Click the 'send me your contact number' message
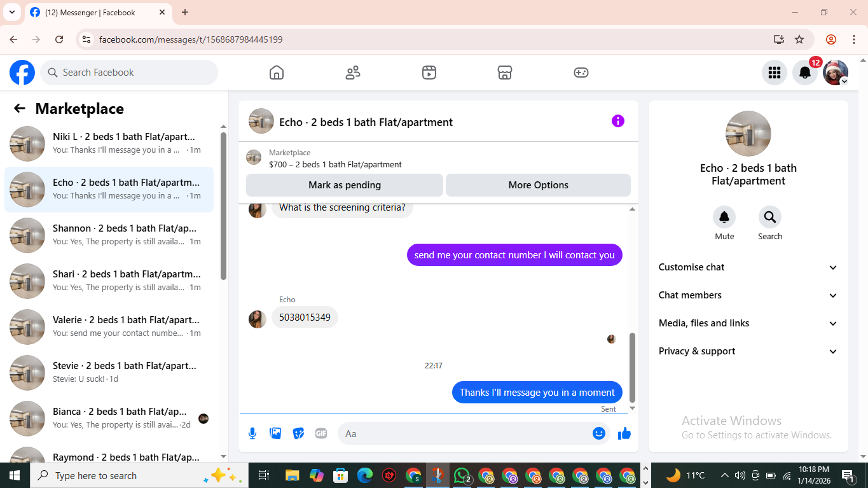Screen dimensions: 868x488 (x=514, y=255)
